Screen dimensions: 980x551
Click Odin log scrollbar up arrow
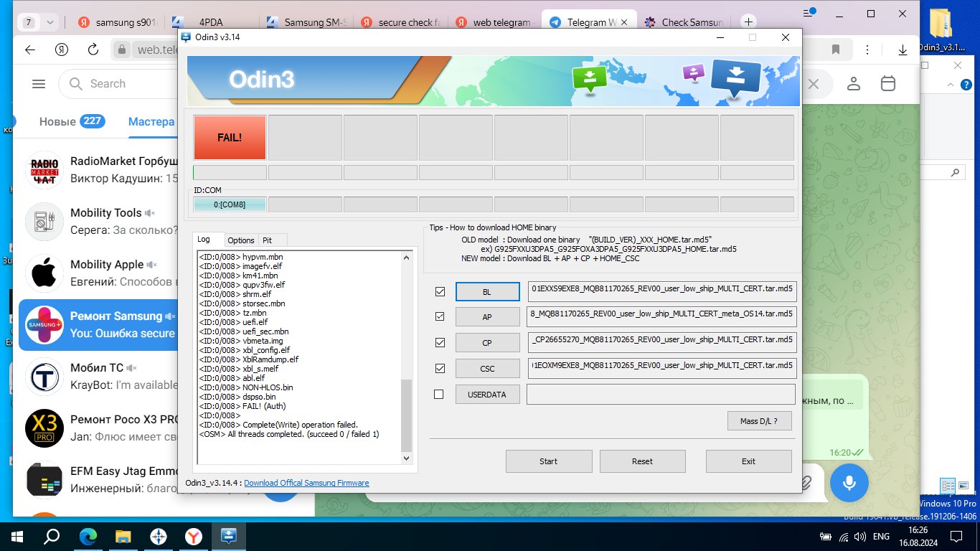click(x=407, y=256)
